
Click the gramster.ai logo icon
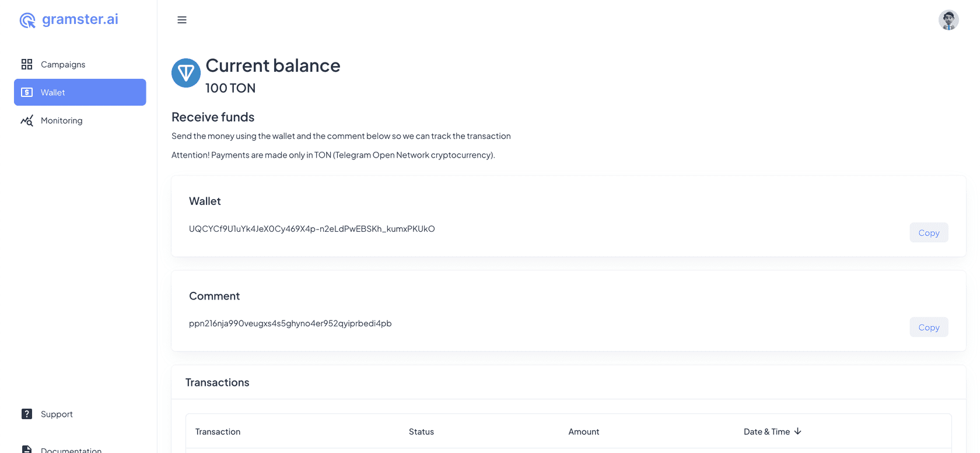point(27,20)
